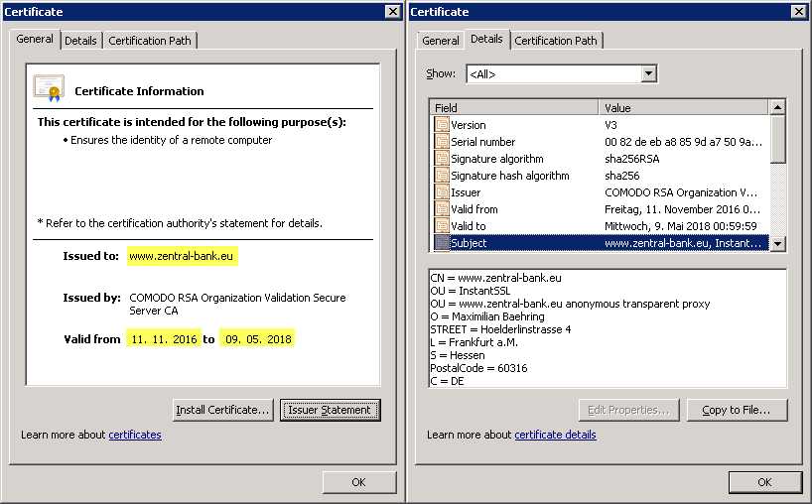Click the Version field icon
The height and width of the screenshot is (504, 812).
pos(442,125)
